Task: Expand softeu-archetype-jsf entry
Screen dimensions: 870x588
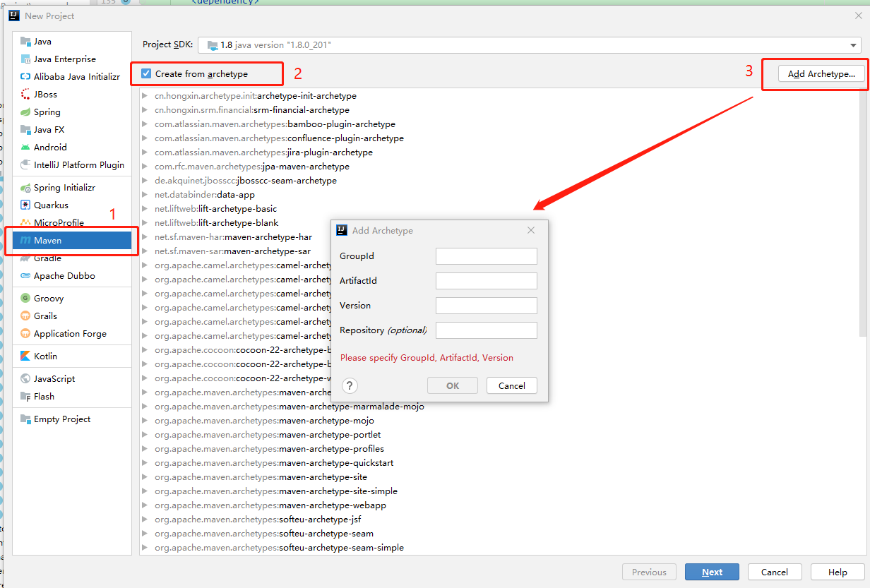Action: (145, 520)
